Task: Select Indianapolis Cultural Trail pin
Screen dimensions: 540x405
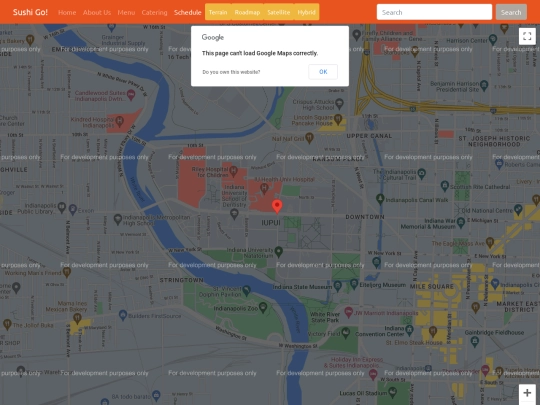Action: pos(422,173)
